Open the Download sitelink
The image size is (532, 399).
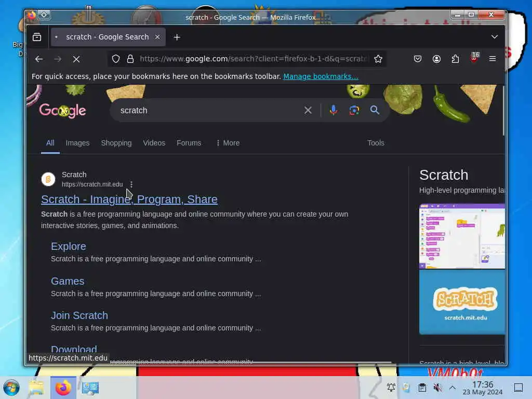tap(74, 349)
